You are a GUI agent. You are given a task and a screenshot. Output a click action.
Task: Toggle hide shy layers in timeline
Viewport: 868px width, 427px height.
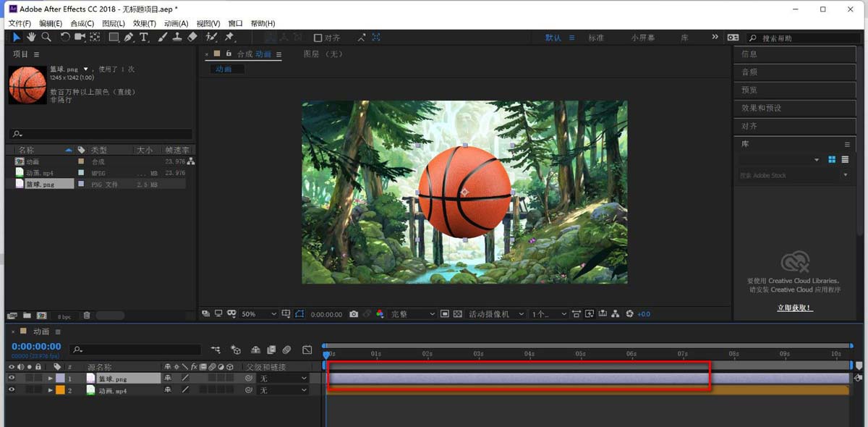click(x=255, y=350)
